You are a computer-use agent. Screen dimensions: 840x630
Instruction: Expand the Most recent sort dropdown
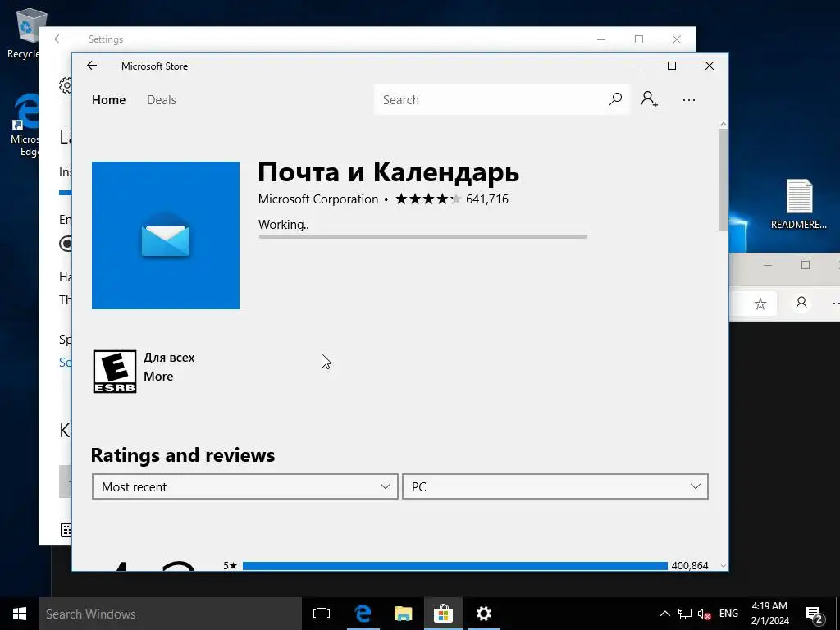(244, 486)
